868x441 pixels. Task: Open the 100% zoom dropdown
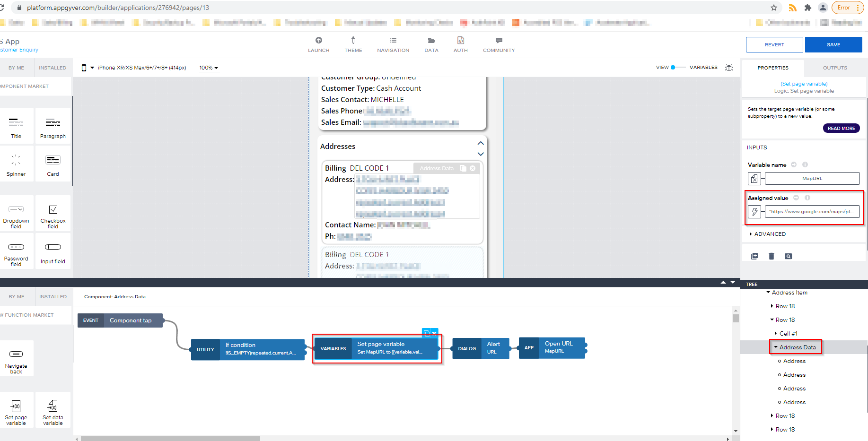click(209, 68)
